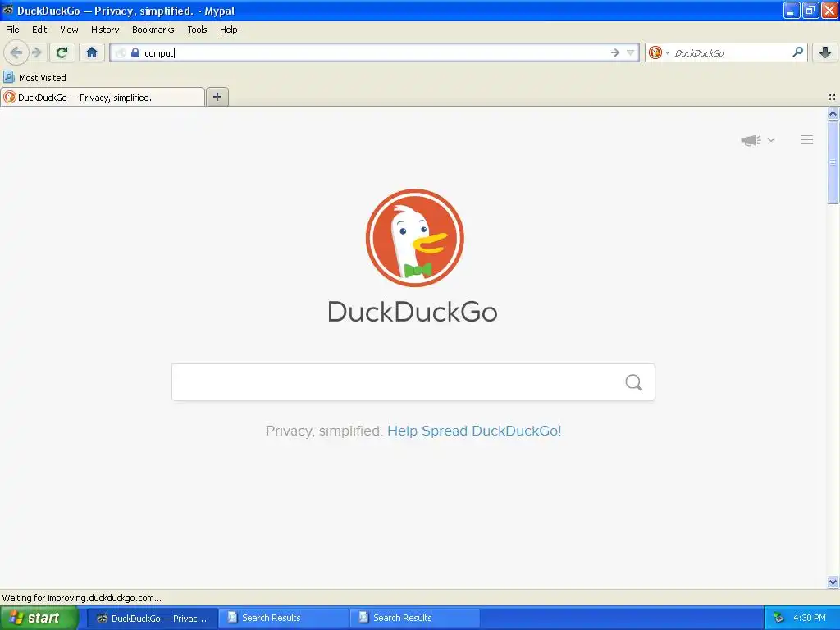The image size is (840, 630).
Task: Click the Back navigation arrow
Action: tap(16, 52)
